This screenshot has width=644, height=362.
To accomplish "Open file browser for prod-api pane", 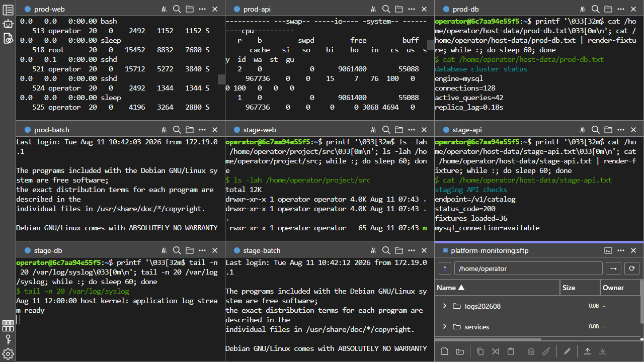I will click(398, 9).
